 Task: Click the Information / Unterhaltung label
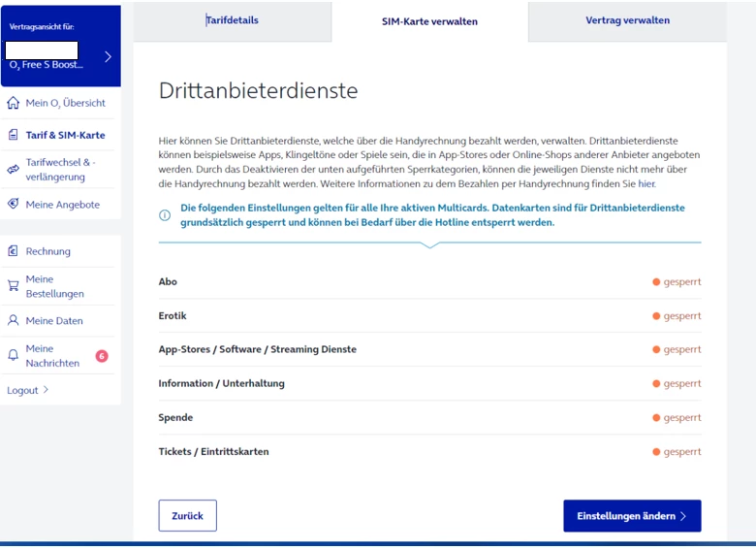click(x=221, y=383)
